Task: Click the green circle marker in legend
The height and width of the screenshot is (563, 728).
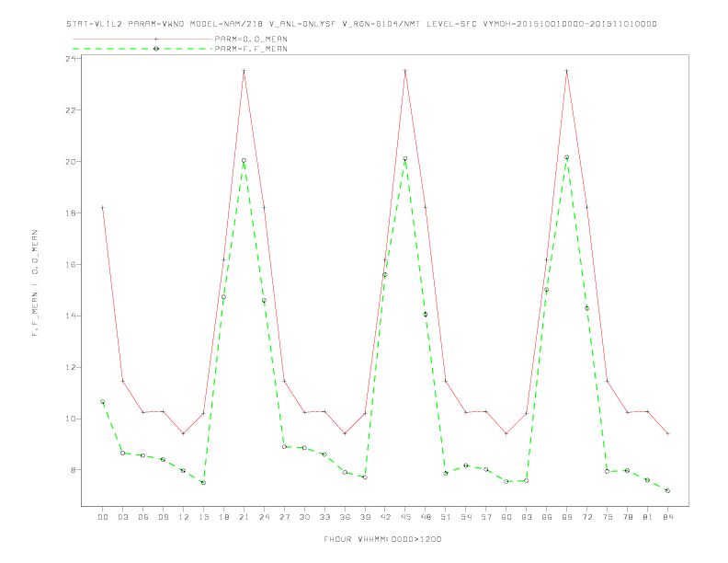Action: [x=156, y=49]
